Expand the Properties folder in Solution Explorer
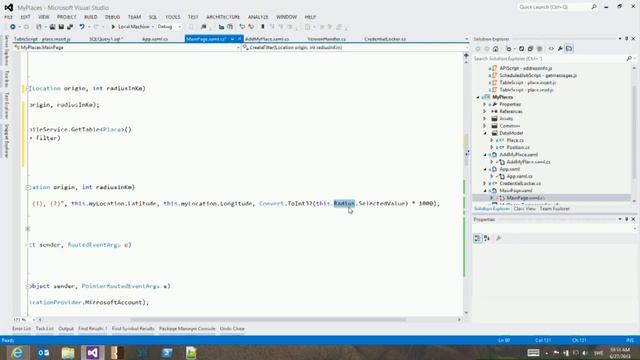Screen dimensions: 640x360 coord(485,104)
